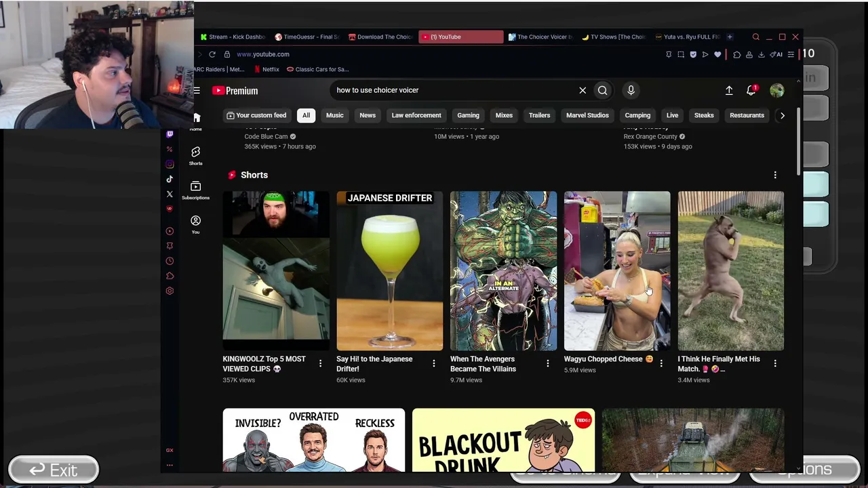Viewport: 868px width, 488px height.
Task: Switch to the TimeGuessr tab
Action: [x=307, y=37]
